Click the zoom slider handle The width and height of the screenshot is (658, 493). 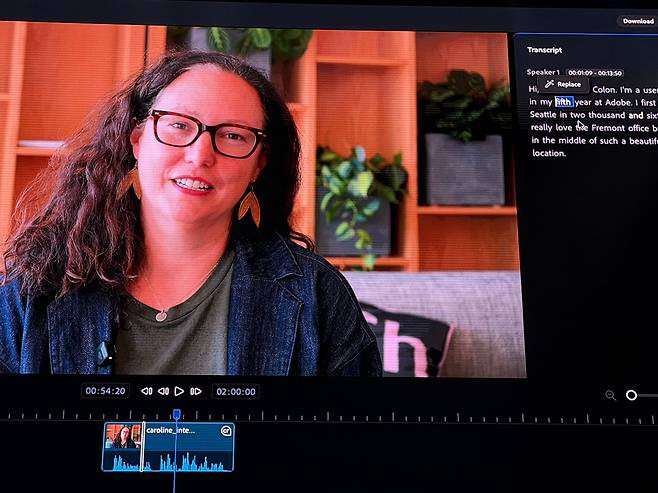(x=631, y=395)
